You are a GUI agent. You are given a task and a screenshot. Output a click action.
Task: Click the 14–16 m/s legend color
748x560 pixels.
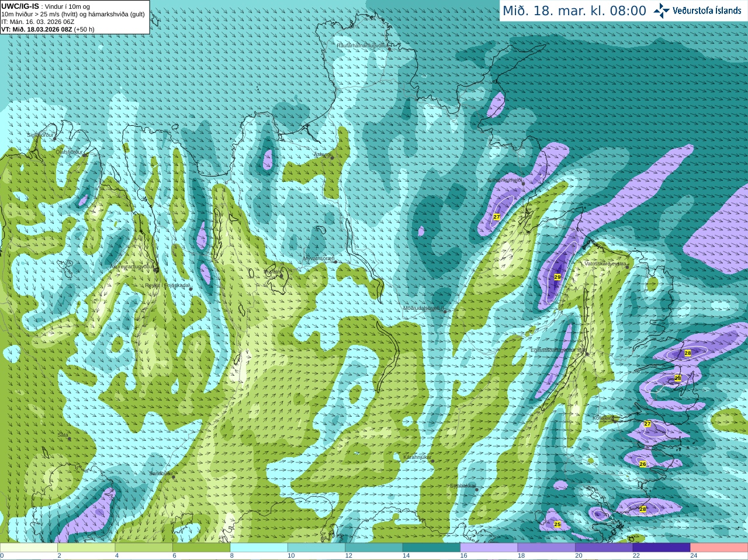431,548
